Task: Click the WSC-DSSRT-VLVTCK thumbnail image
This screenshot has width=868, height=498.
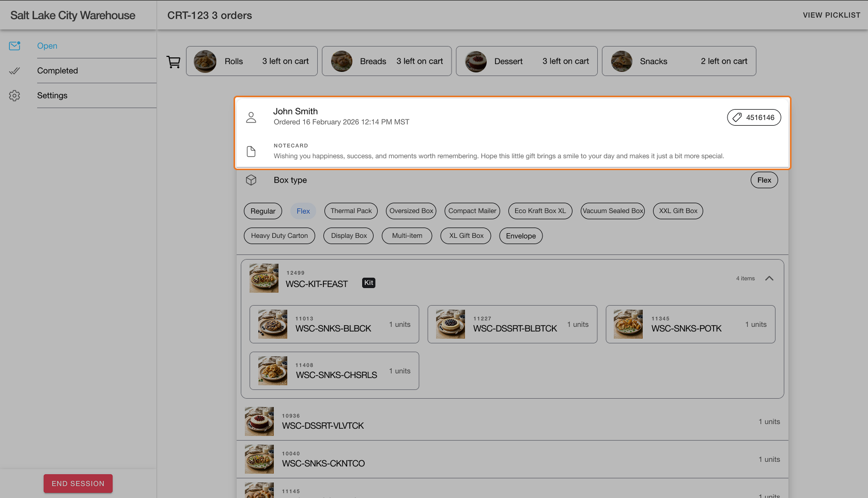Action: [259, 421]
